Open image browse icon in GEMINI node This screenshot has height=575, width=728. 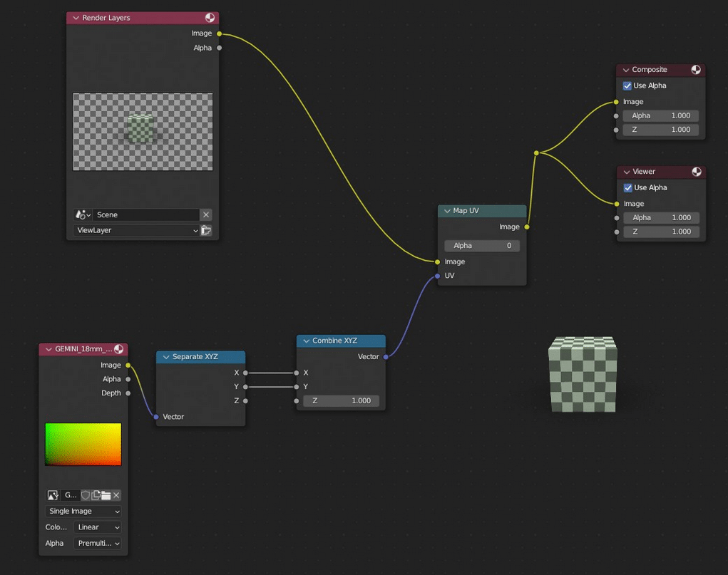pyautogui.click(x=53, y=495)
